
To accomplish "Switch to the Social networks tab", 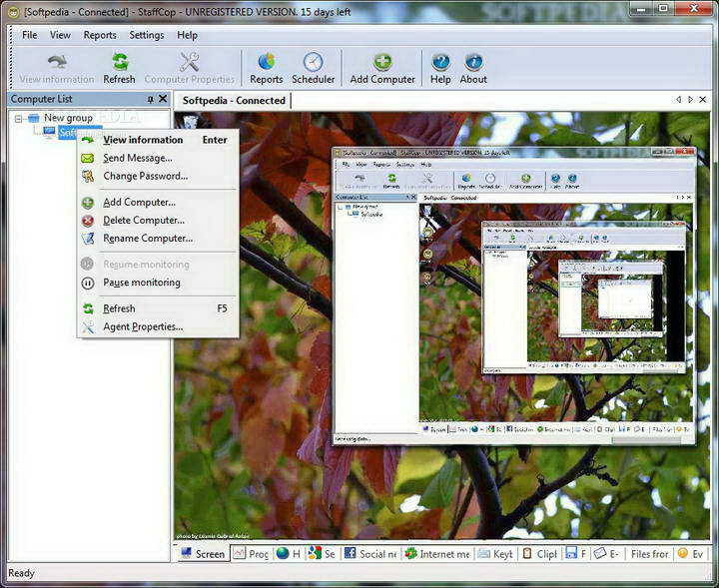I will pos(370,554).
